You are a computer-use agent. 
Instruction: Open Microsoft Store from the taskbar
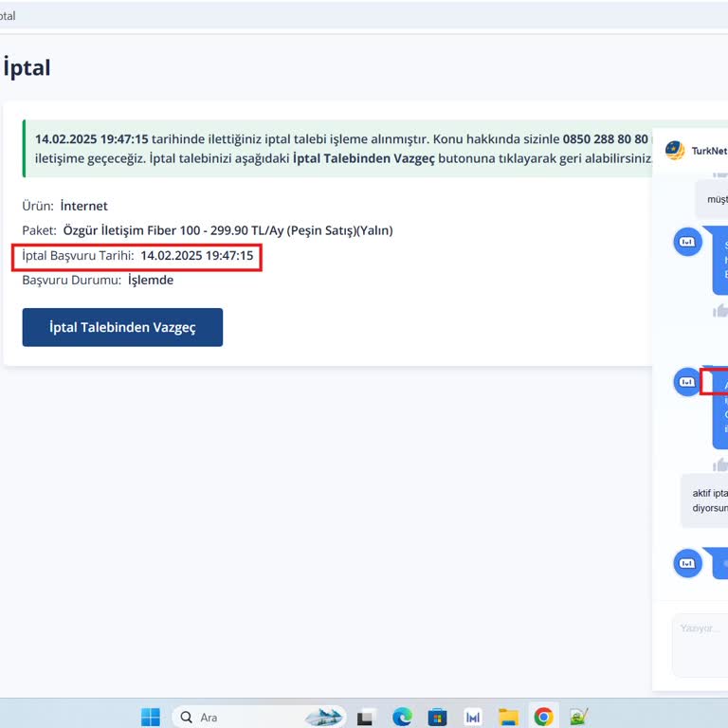click(437, 718)
